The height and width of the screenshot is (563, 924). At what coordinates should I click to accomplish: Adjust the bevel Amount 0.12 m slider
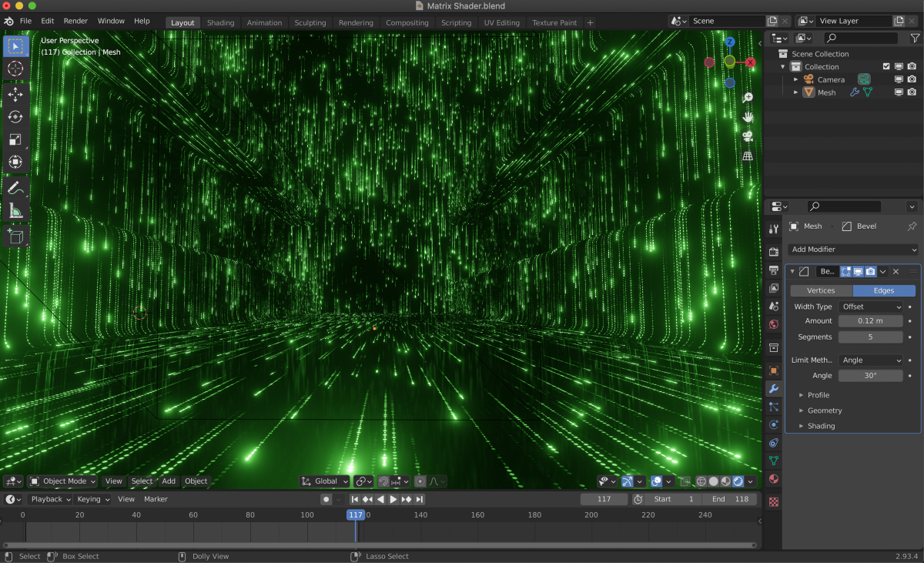click(871, 321)
